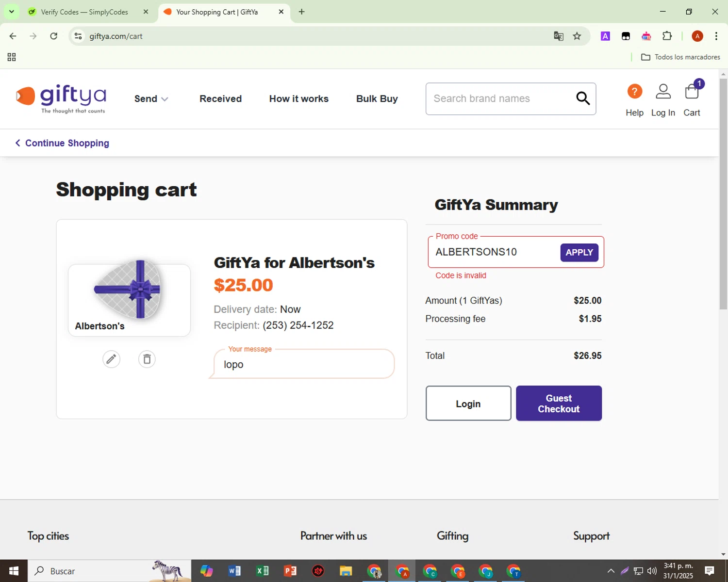Click the browser forward arrow
This screenshot has width=728, height=582.
tap(33, 36)
